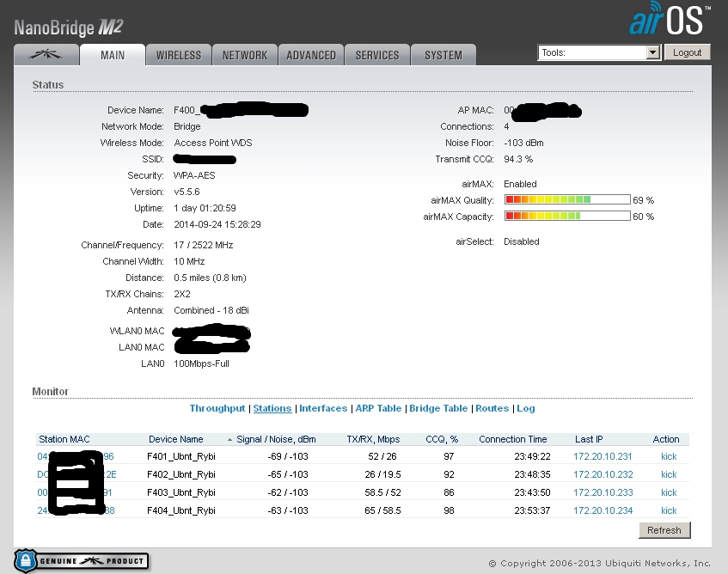This screenshot has height=574, width=728.
Task: Open the Ubiquiti logo tab
Action: (x=46, y=55)
